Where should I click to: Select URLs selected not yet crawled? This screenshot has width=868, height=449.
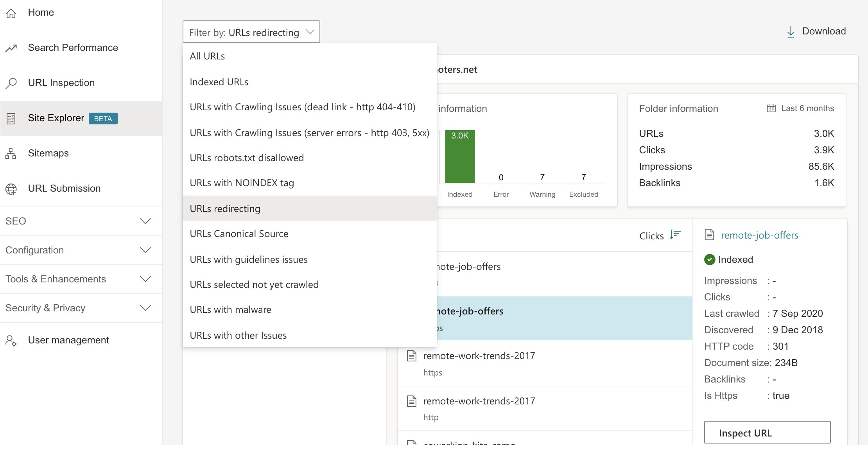(309, 285)
